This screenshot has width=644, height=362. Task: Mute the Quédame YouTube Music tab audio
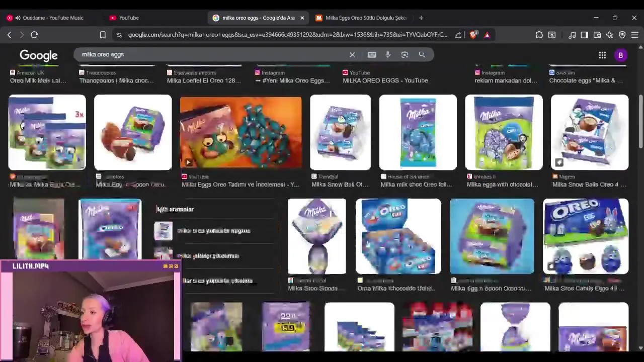click(18, 18)
